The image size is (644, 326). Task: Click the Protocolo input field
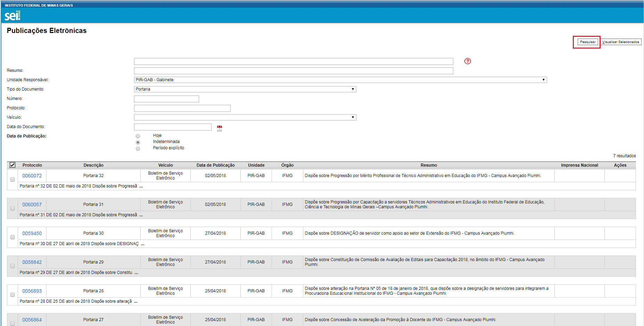[x=182, y=108]
